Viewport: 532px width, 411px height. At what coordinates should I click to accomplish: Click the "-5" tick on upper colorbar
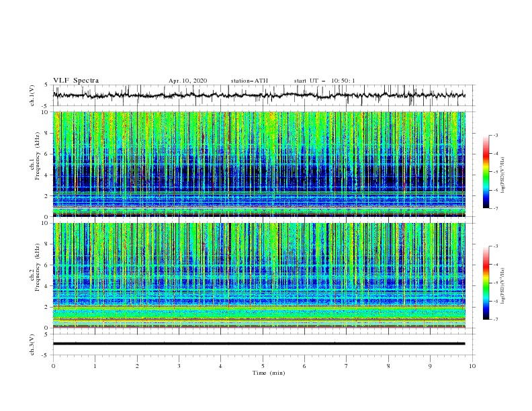[x=495, y=172]
